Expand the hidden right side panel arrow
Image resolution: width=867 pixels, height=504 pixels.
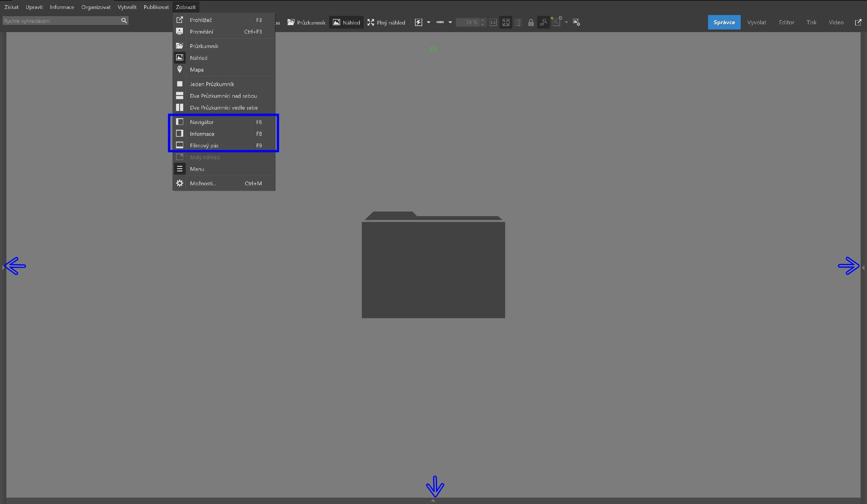pos(863,267)
